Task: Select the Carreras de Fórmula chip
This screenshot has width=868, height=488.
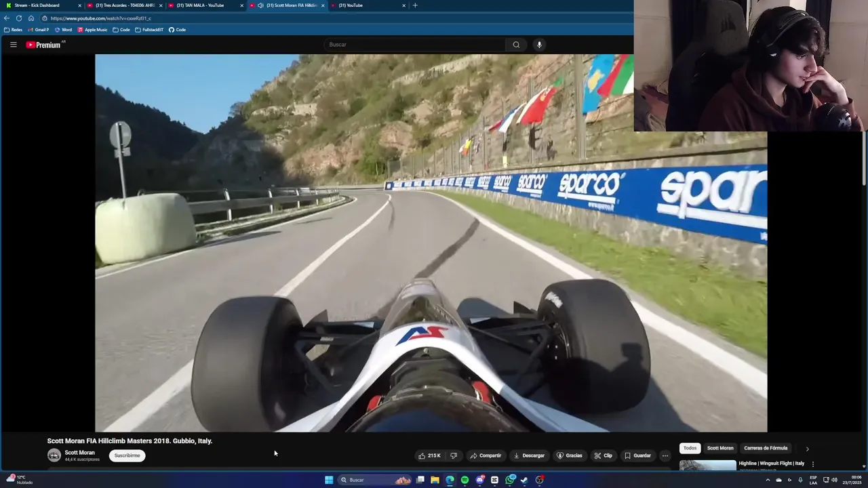Action: pyautogui.click(x=766, y=448)
